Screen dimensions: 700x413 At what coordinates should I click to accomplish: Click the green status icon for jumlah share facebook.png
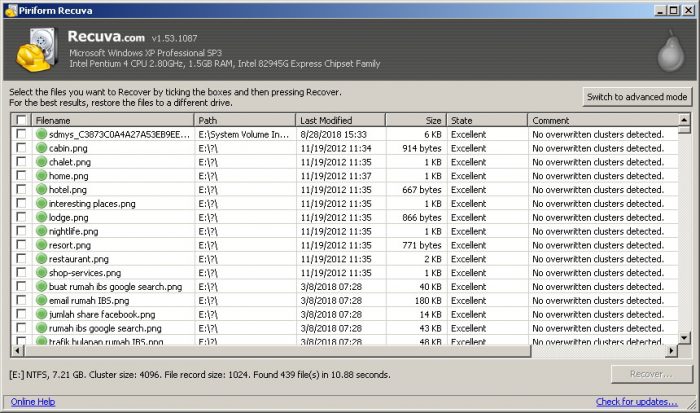click(x=42, y=314)
